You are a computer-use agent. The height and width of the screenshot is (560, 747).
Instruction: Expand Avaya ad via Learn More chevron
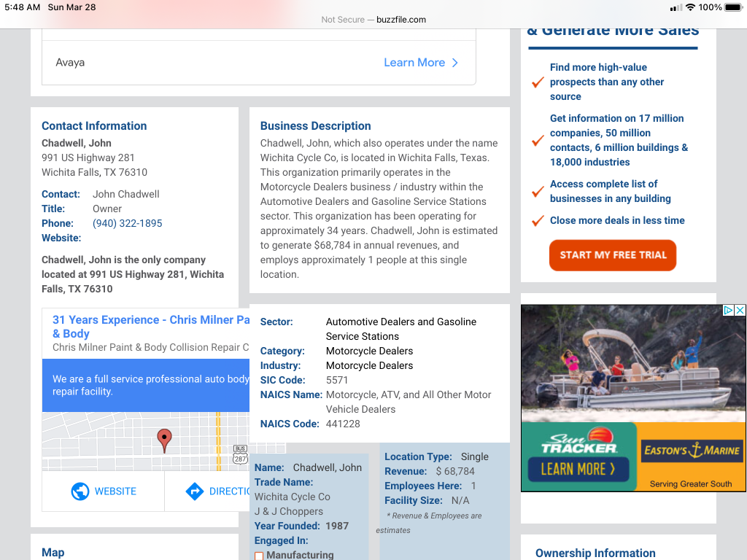pyautogui.click(x=454, y=63)
